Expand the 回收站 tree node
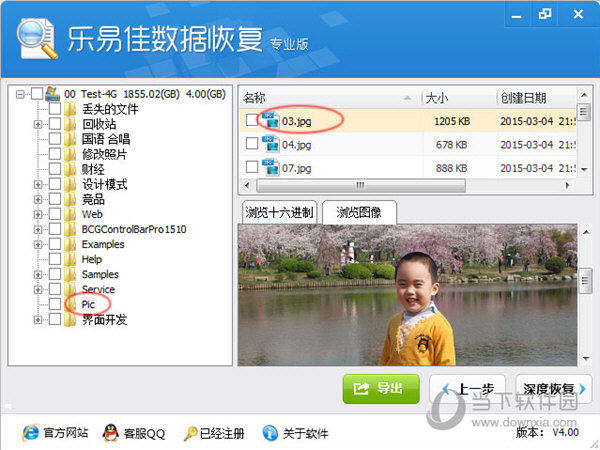Viewport: 600px width, 450px height. click(38, 124)
